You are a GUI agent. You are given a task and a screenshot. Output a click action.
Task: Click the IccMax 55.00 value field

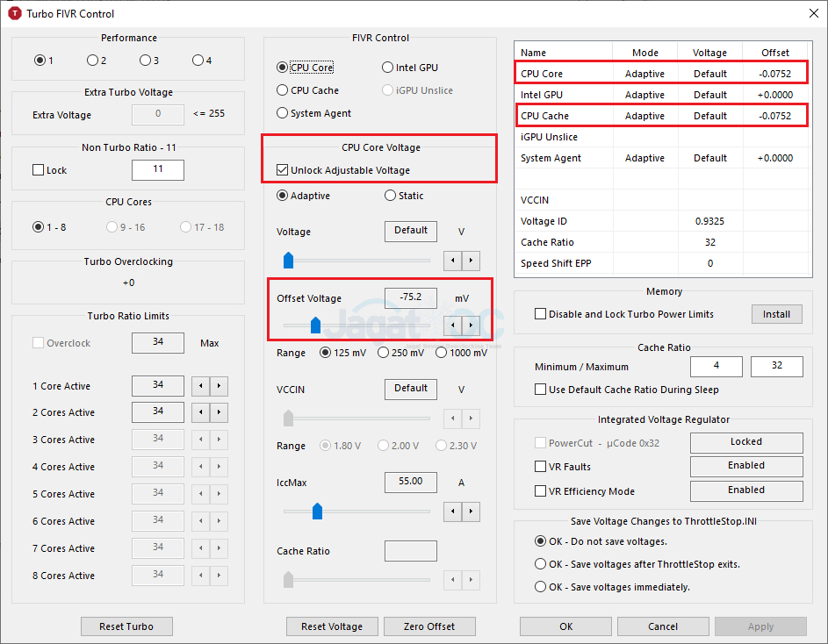click(411, 482)
